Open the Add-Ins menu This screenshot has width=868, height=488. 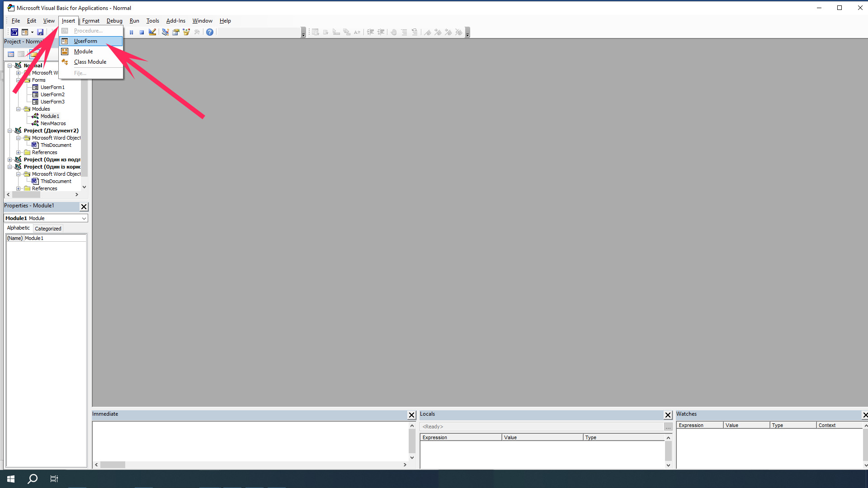[x=176, y=21]
